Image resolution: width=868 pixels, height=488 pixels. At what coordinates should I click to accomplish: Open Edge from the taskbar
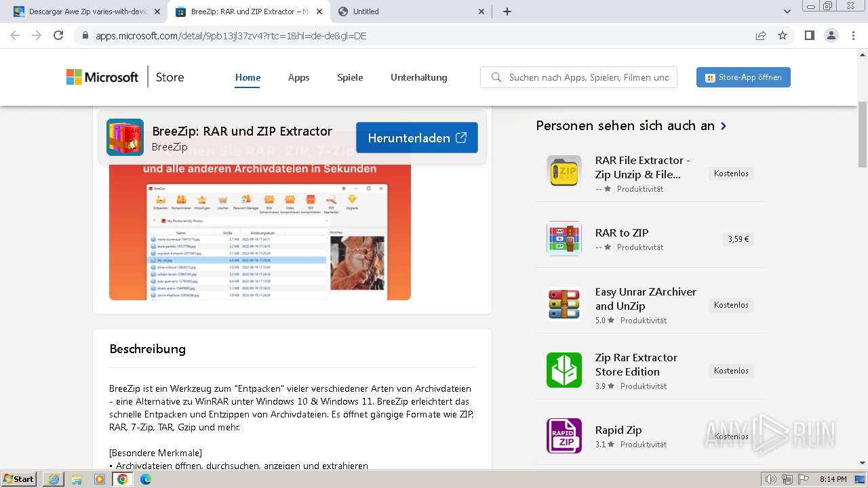145,479
